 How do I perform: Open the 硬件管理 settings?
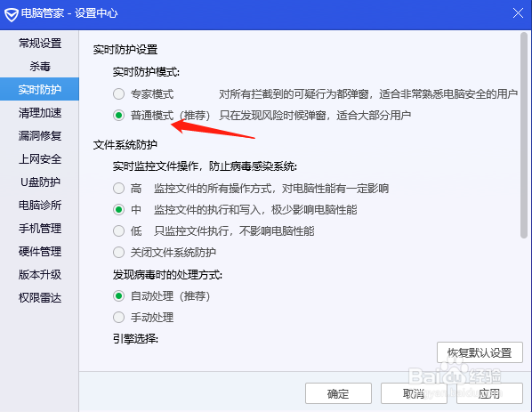pyautogui.click(x=40, y=251)
